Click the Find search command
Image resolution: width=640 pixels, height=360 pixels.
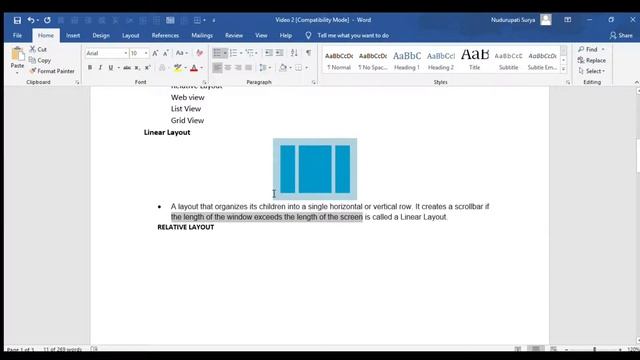(591, 49)
